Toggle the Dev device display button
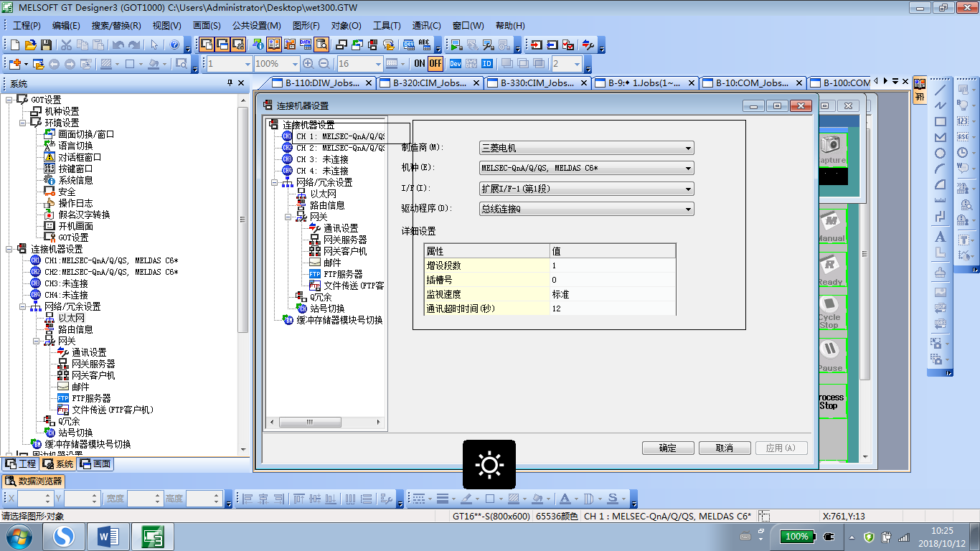The width and height of the screenshot is (980, 551). pyautogui.click(x=455, y=64)
